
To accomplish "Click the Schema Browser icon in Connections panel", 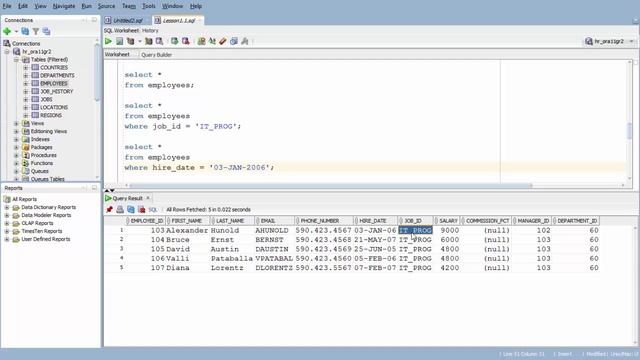I will click(x=47, y=31).
